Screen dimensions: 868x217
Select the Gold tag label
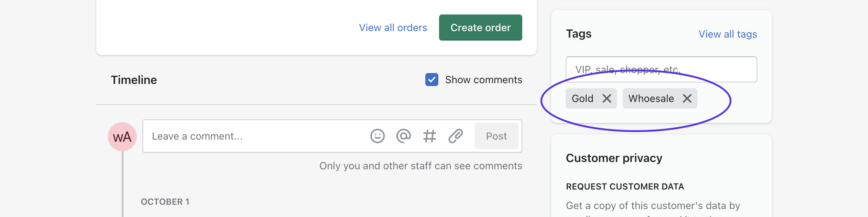583,98
